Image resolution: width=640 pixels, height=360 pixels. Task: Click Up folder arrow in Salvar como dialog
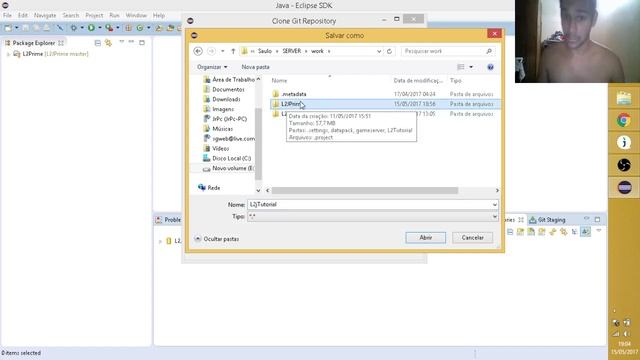click(x=233, y=51)
